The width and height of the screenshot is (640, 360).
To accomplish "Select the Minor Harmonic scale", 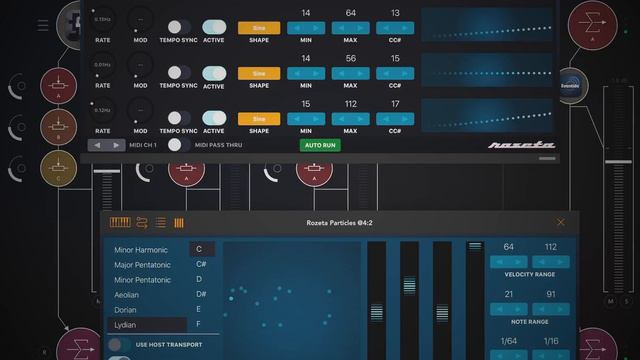I will tap(141, 250).
